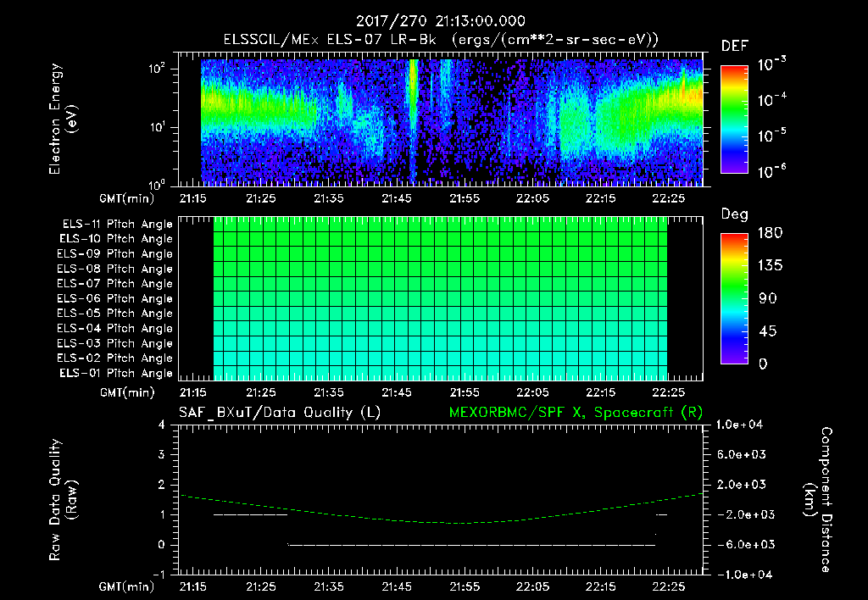This screenshot has height=600, width=868.
Task: Select the ELS-01 Pitch Angle row label
Action: pos(116,373)
